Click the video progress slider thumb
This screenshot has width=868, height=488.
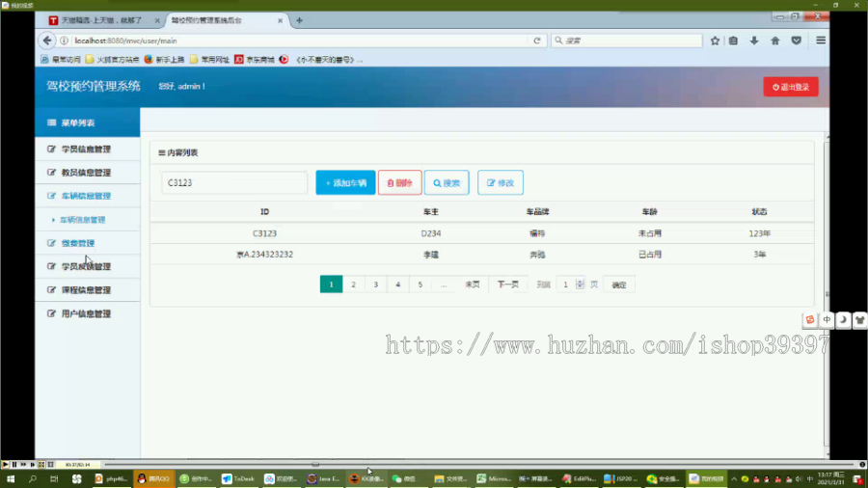pos(315,465)
